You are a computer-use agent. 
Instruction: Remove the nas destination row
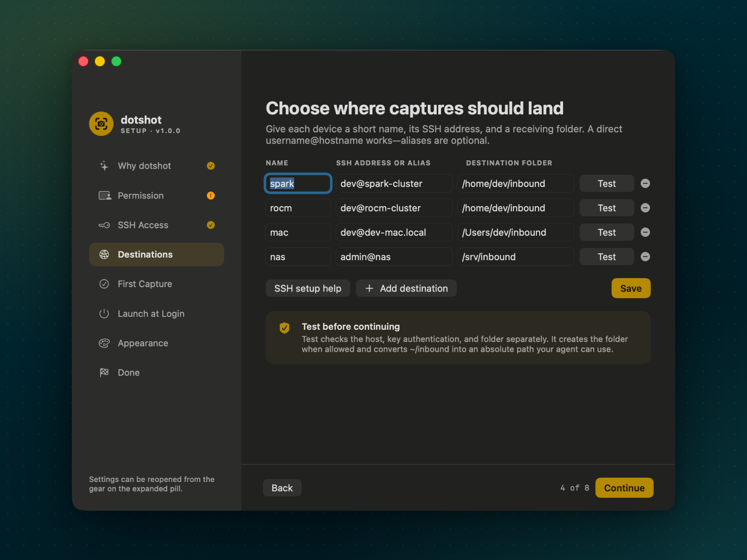coord(645,257)
